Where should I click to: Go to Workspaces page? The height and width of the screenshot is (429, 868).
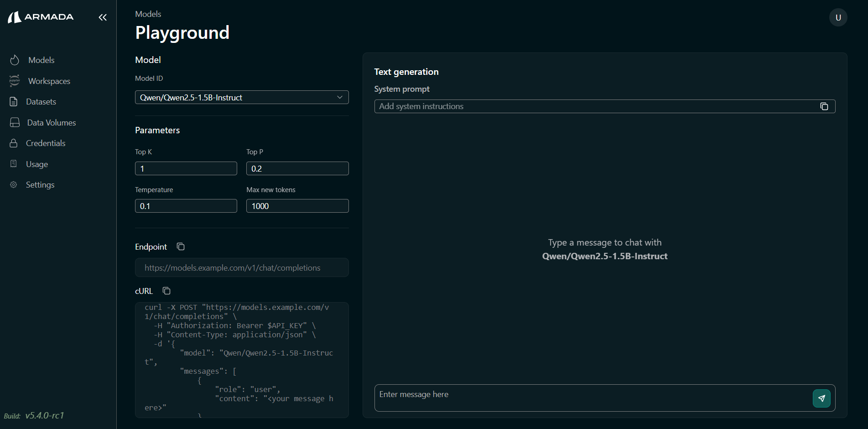[x=49, y=81]
